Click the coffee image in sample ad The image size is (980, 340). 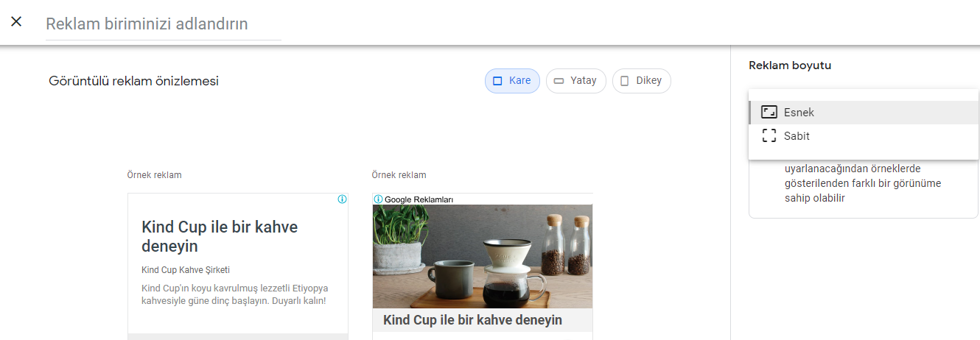[483, 256]
